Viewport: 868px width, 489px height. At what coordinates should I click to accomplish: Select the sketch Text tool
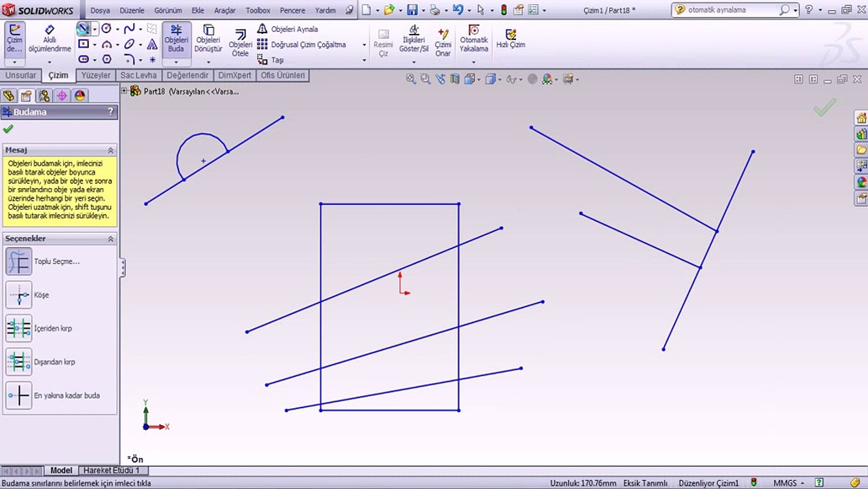152,44
